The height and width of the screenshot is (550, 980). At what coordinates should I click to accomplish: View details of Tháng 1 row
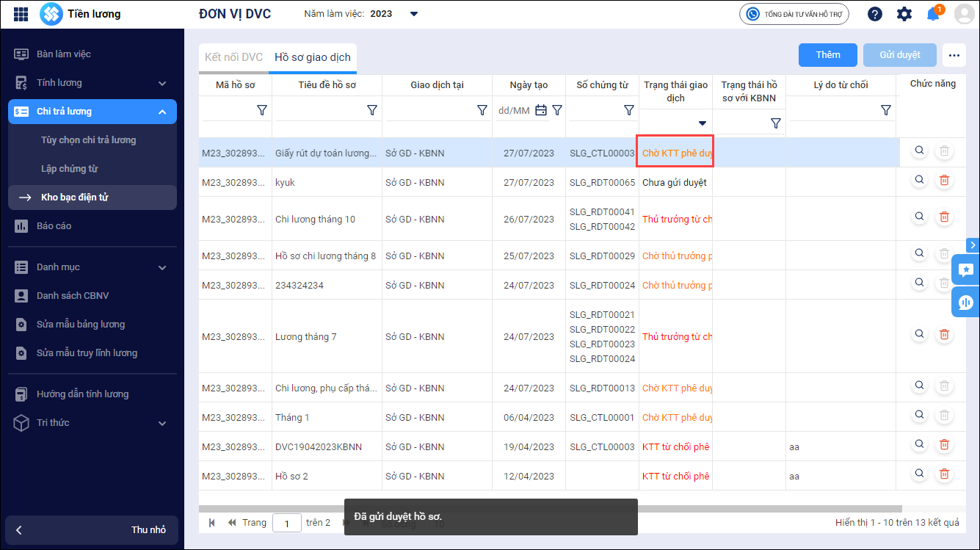click(x=919, y=415)
